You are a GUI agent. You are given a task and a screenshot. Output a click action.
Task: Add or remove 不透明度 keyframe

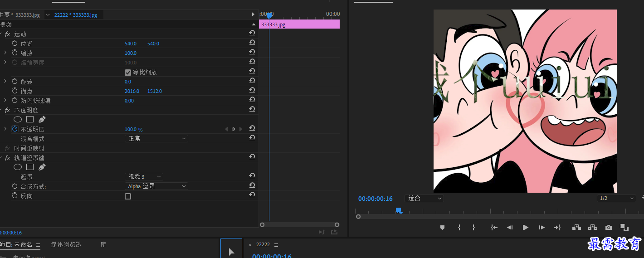(234, 129)
